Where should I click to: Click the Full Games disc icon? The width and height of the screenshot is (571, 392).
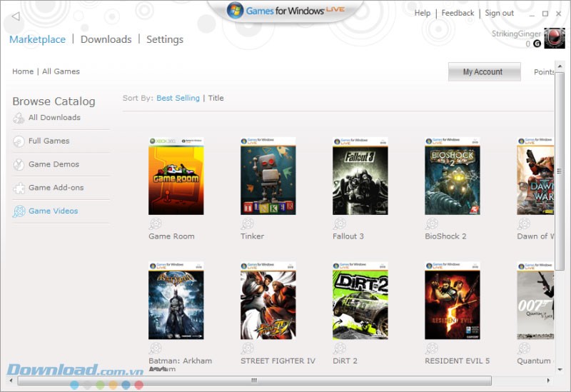19,141
